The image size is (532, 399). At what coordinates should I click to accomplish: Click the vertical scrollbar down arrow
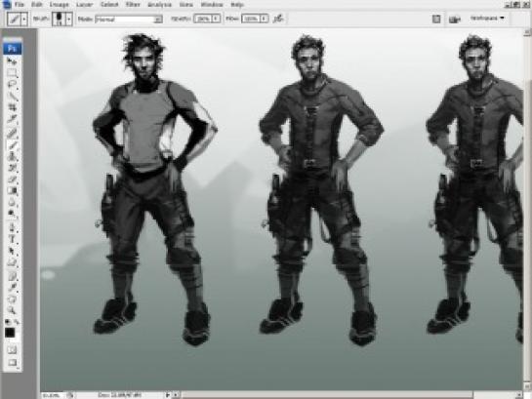[x=527, y=386]
